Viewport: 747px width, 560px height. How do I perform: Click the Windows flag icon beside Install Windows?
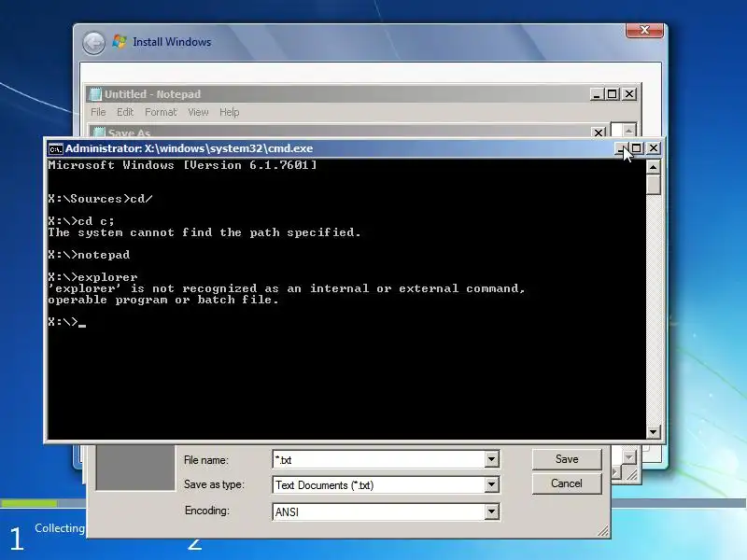120,41
